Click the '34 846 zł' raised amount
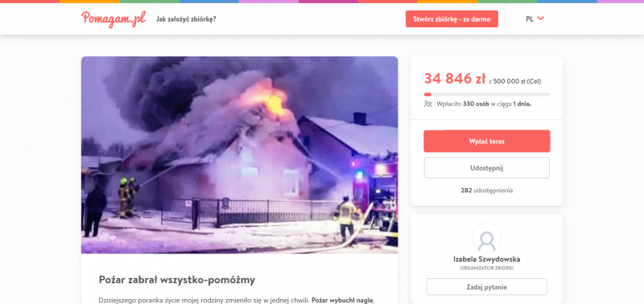 click(x=455, y=78)
